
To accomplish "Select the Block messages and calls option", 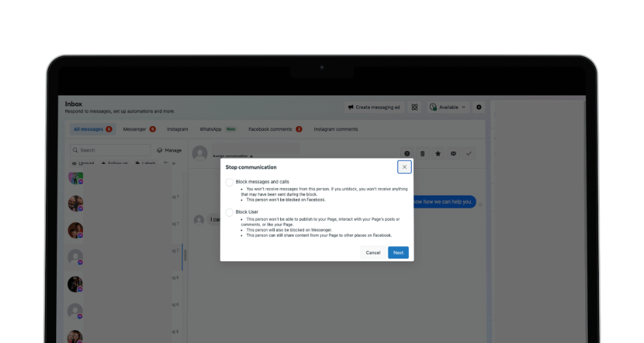I will (x=230, y=182).
